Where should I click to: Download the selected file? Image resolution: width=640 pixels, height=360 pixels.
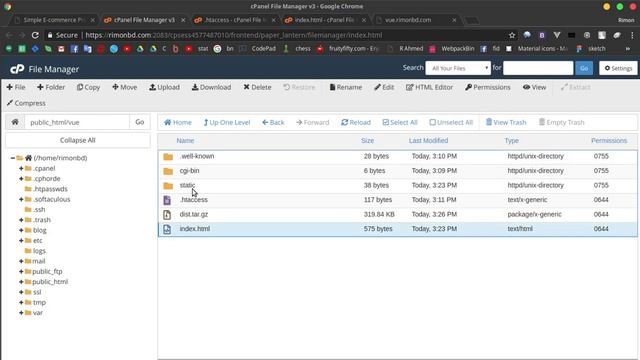(x=211, y=87)
